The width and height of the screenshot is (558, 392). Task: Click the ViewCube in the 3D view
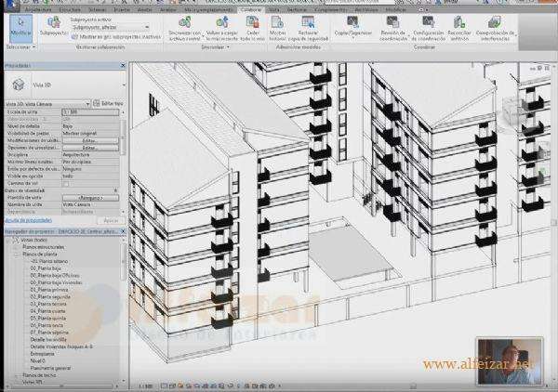coord(513,111)
